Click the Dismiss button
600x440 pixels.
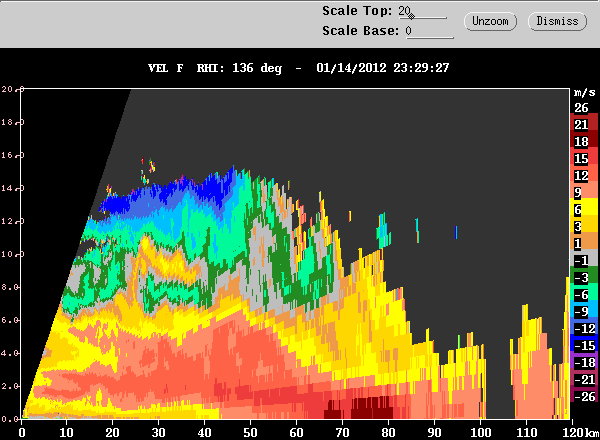point(557,21)
